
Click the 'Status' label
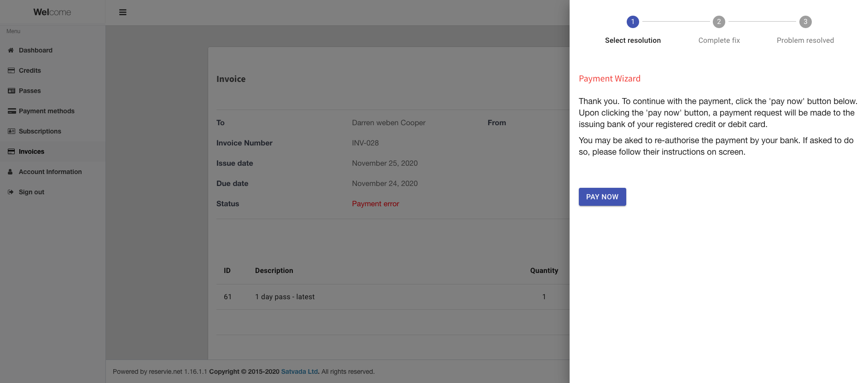[227, 203]
